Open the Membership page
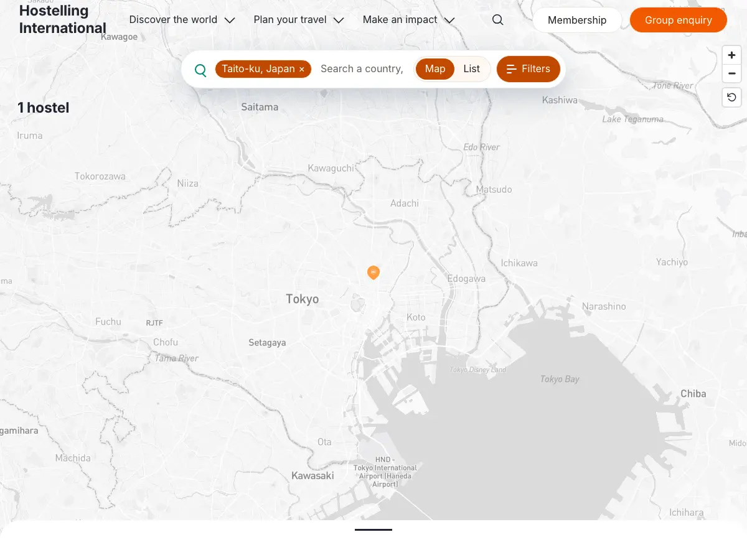The width and height of the screenshot is (747, 560). (577, 20)
